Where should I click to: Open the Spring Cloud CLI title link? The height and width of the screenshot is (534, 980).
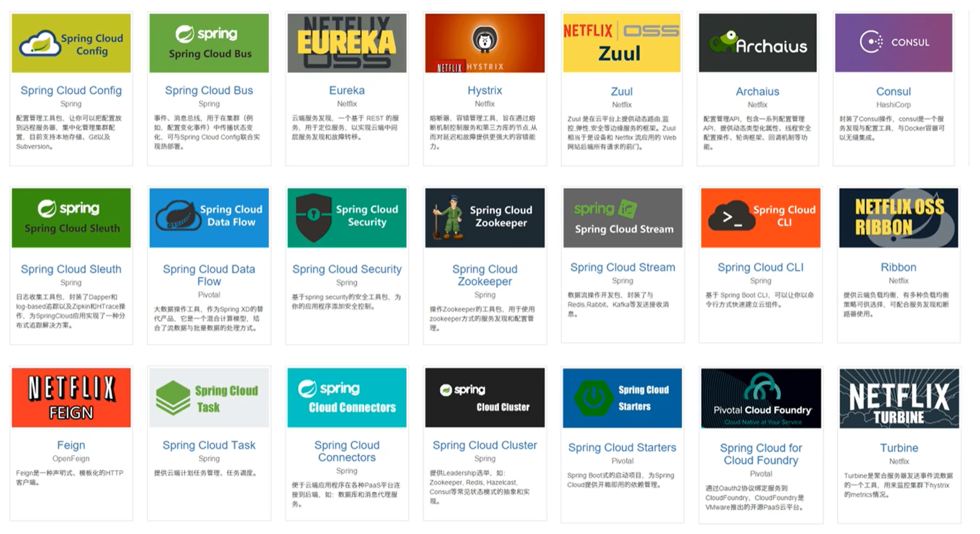pyautogui.click(x=760, y=267)
